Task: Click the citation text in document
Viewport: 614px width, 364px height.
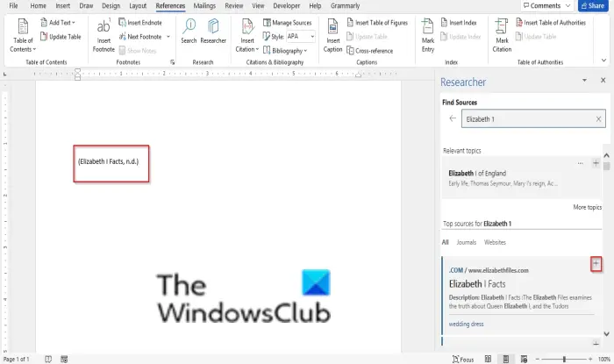Action: point(109,161)
